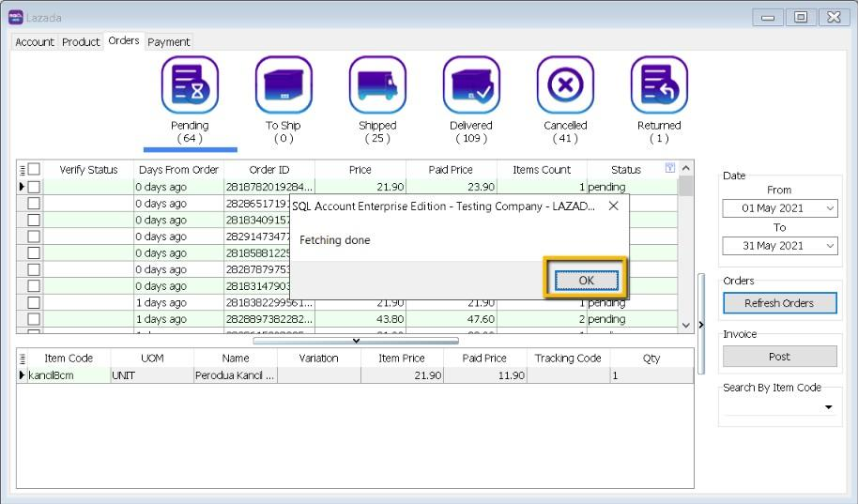
Task: Show the Delivered orders icon
Action: [471, 85]
